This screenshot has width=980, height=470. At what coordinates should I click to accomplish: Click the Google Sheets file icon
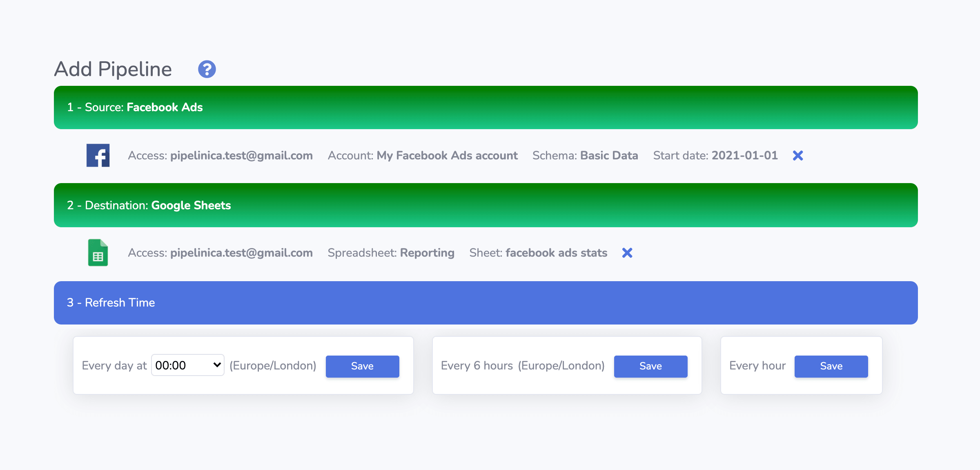[x=98, y=253]
